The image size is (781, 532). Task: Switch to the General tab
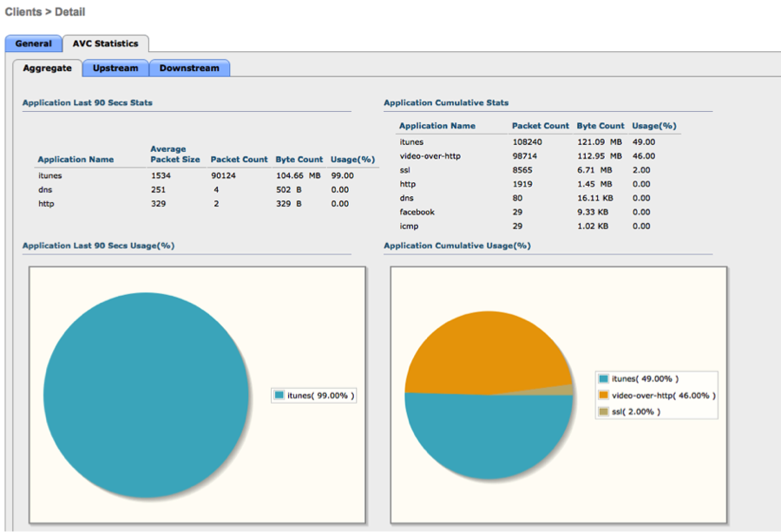pyautogui.click(x=33, y=43)
